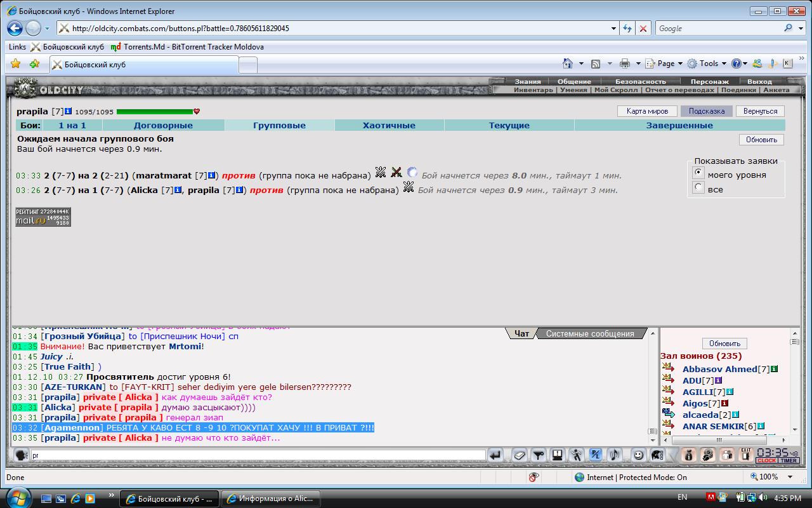The height and width of the screenshot is (508, 812).
Task: Click the private message arrow for AGILLI
Action: 668,390
